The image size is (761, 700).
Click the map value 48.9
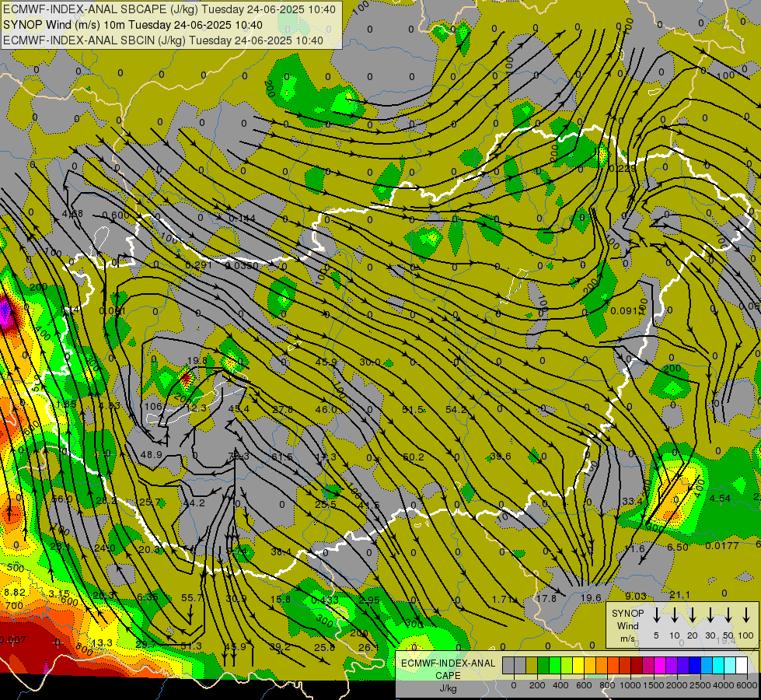(x=151, y=455)
